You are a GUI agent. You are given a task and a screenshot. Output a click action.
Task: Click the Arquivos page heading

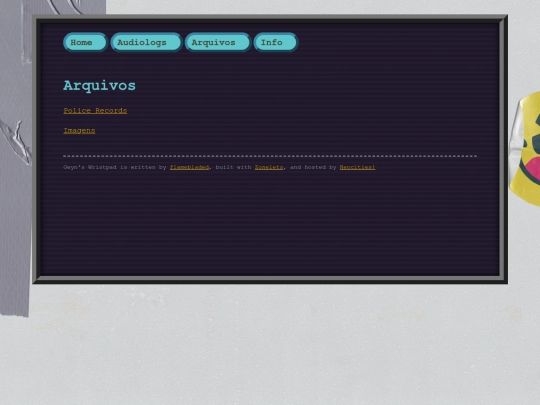coord(100,86)
